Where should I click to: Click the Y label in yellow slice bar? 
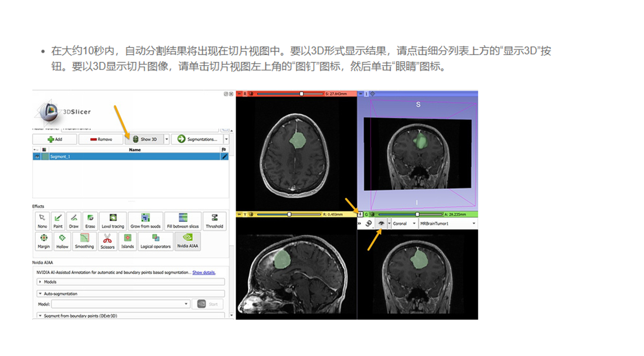pyautogui.click(x=245, y=214)
